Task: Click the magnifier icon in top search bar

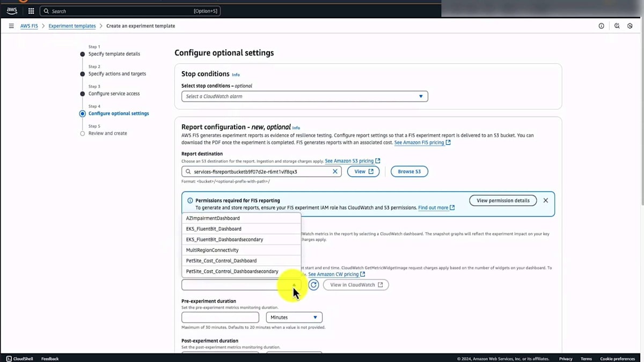Action: (46, 11)
